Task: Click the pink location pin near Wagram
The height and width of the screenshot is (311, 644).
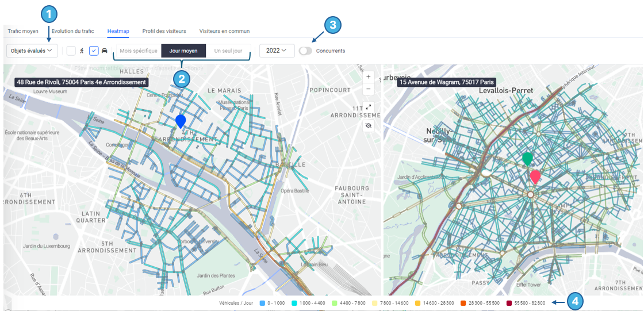Action: tap(535, 176)
